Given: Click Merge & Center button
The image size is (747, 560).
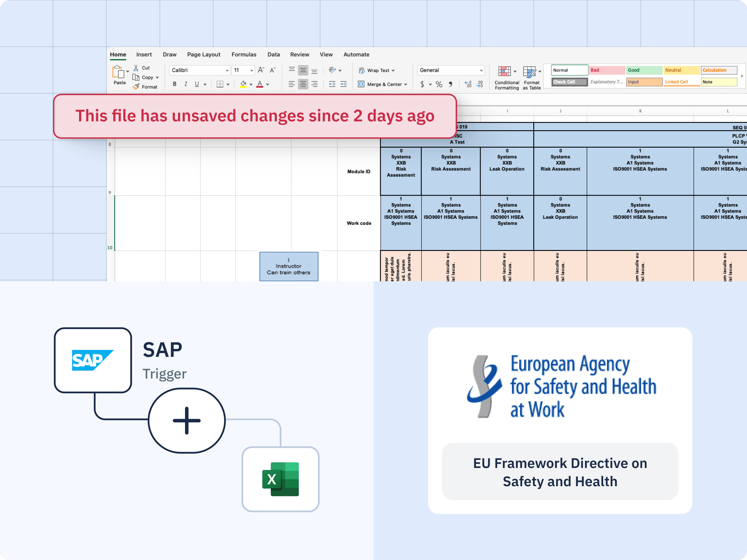Looking at the screenshot, I should pos(382,84).
